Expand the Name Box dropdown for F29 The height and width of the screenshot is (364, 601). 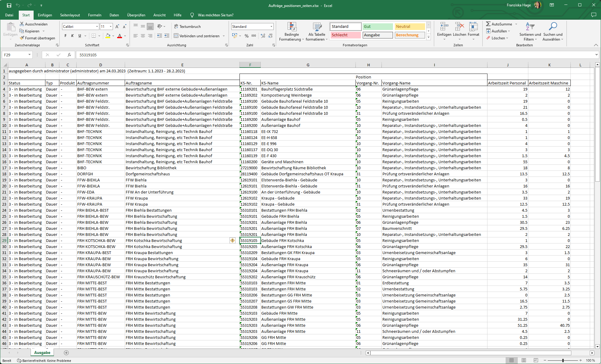tap(29, 55)
